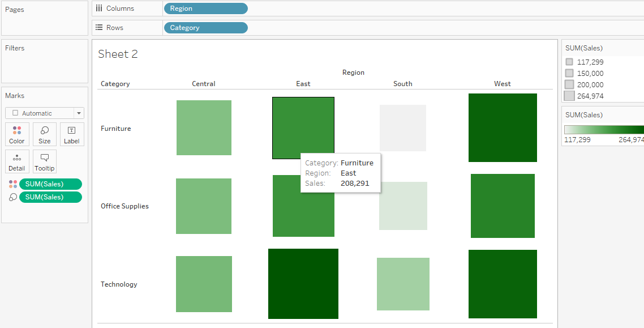This screenshot has width=644, height=328.
Task: Open the Label marks card
Action: pos(72,134)
